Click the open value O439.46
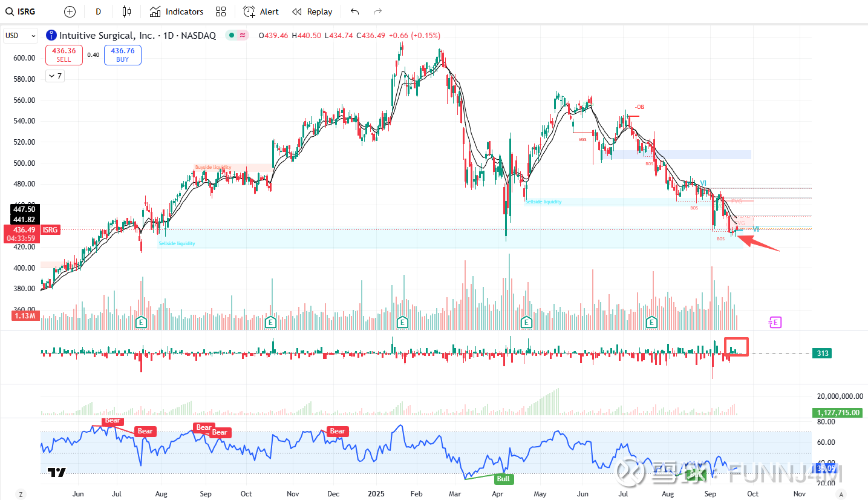This screenshot has height=500, width=868. coord(274,36)
